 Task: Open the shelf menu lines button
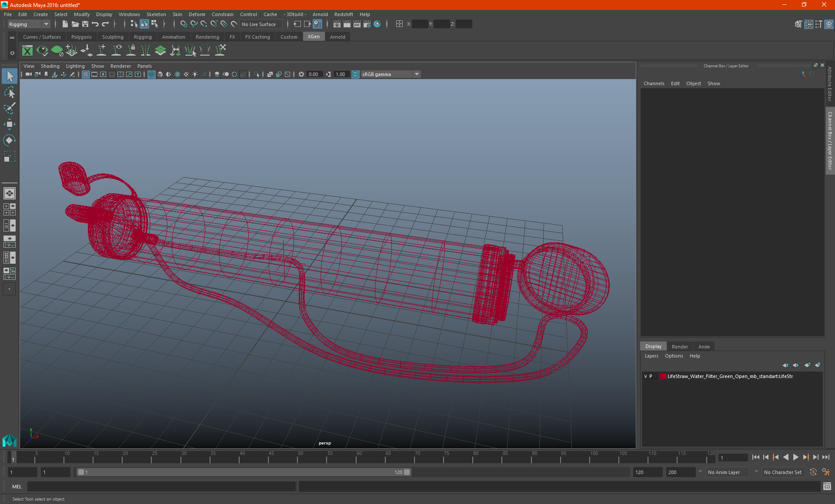click(12, 38)
